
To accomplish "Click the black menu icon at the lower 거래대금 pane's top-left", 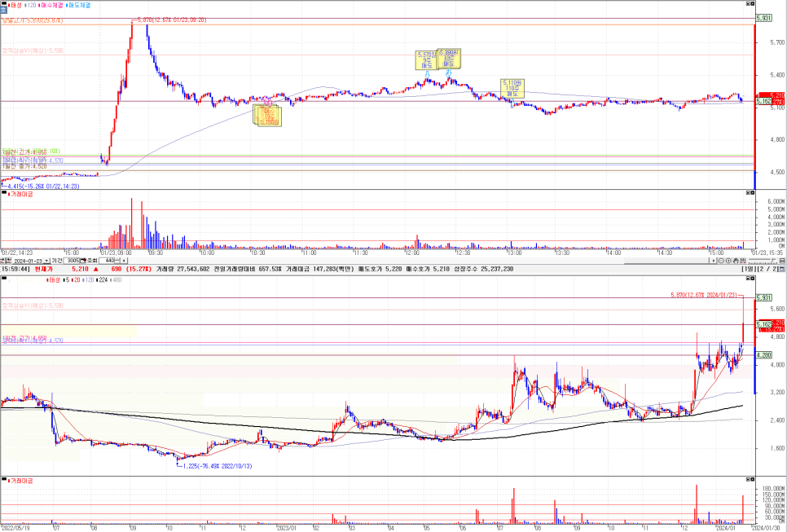I will tap(4, 479).
